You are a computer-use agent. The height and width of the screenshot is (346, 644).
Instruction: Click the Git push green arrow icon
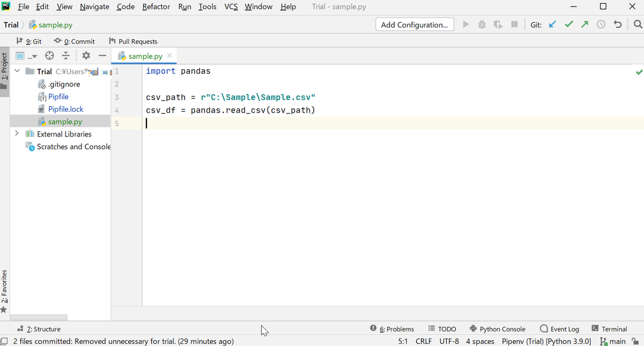[584, 24]
